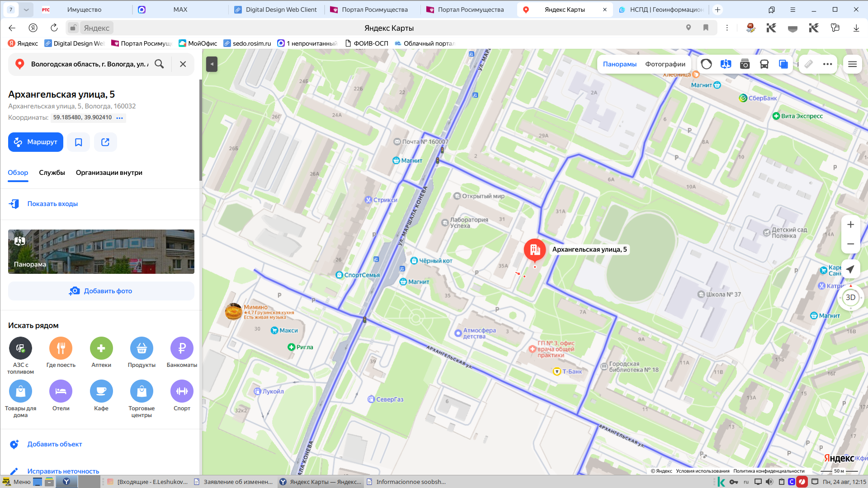This screenshot has width=868, height=488.
Task: Zoom in with the plus button
Action: tap(850, 225)
